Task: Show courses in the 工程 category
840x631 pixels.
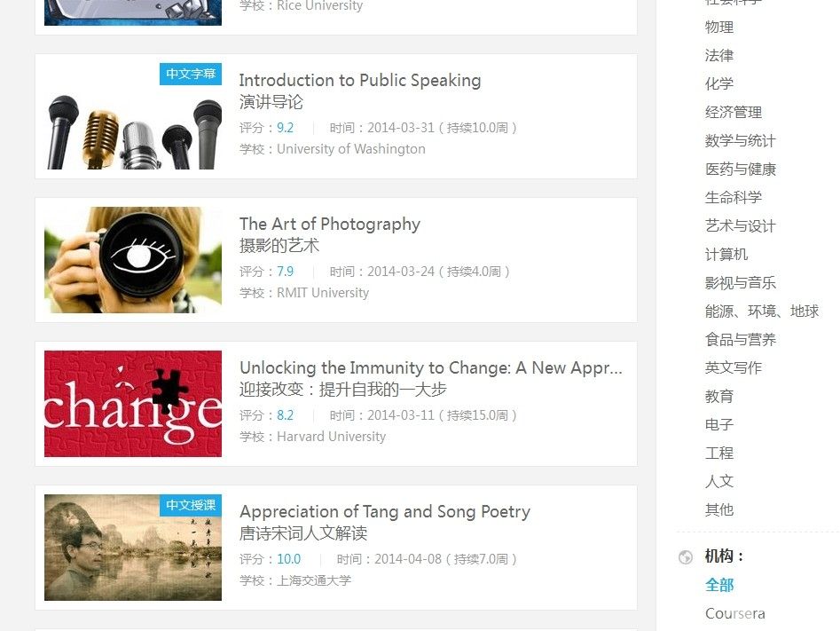Action: [719, 453]
